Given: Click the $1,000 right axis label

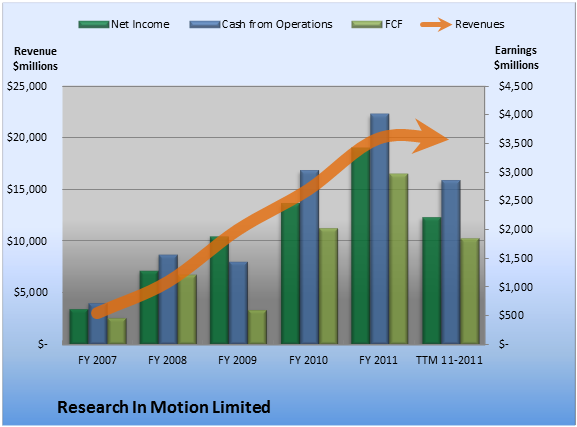Looking at the screenshot, I should (x=516, y=287).
